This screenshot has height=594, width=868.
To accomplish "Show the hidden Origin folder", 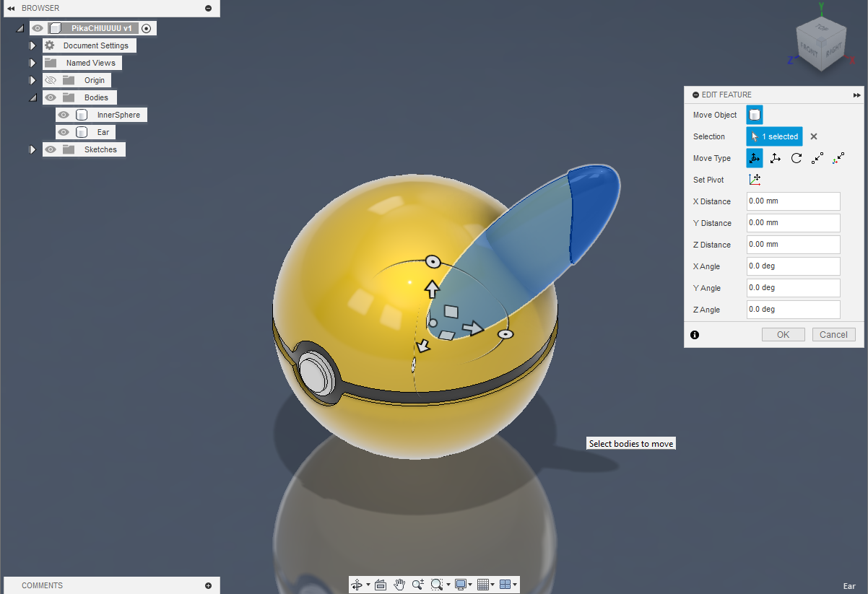I will 50,80.
